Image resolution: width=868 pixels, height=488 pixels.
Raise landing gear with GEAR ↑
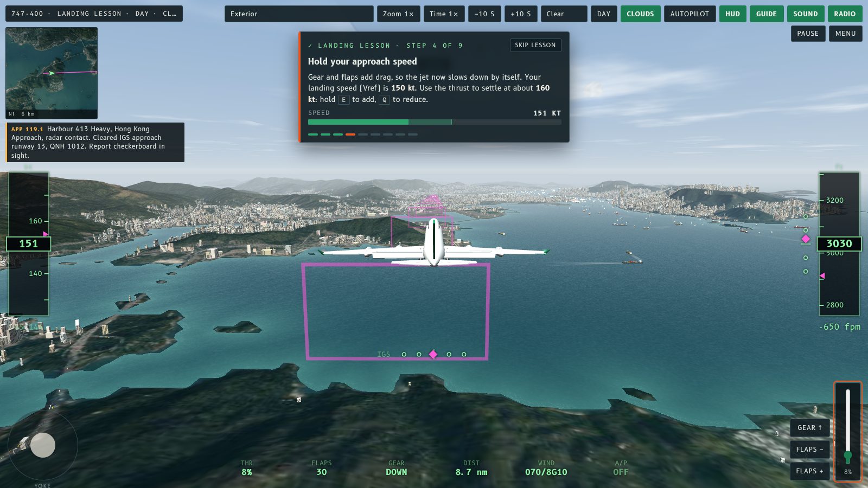pyautogui.click(x=809, y=427)
